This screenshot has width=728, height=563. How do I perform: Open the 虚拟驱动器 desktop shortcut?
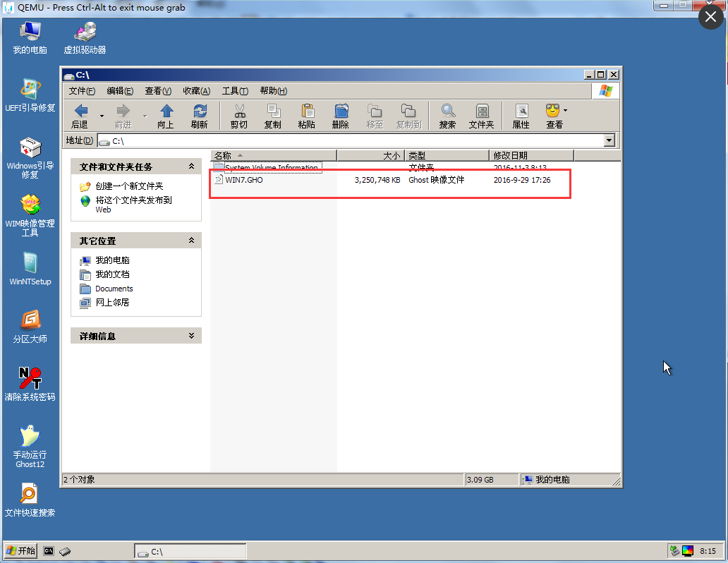click(84, 32)
